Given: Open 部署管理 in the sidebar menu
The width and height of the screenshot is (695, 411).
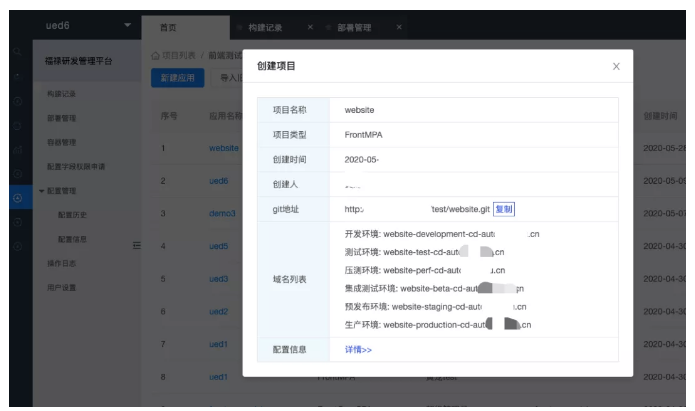Looking at the screenshot, I should (x=61, y=118).
